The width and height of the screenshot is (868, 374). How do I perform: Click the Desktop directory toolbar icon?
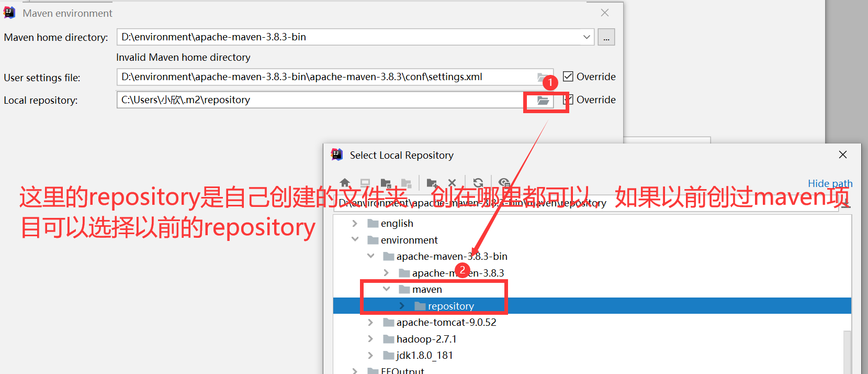(365, 183)
